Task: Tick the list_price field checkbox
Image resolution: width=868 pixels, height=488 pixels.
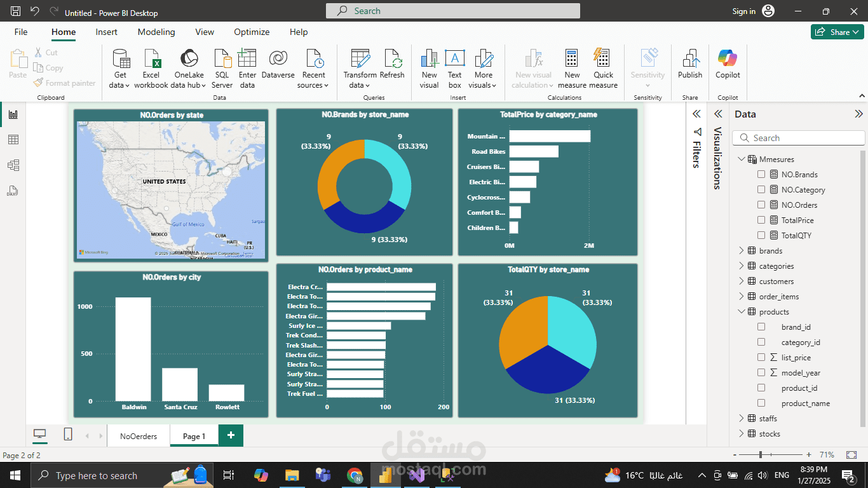Action: 761,357
